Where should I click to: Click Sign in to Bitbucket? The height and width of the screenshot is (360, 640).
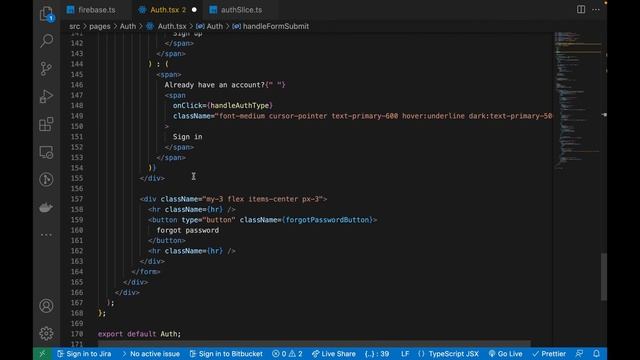pyautogui.click(x=226, y=354)
